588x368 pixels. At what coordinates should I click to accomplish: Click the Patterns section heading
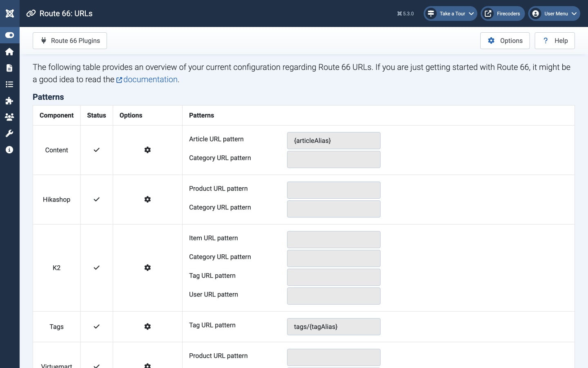(x=48, y=97)
